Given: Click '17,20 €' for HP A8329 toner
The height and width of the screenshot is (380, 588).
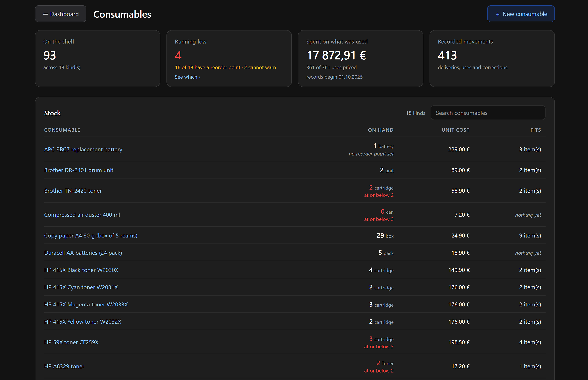Looking at the screenshot, I should point(460,366).
